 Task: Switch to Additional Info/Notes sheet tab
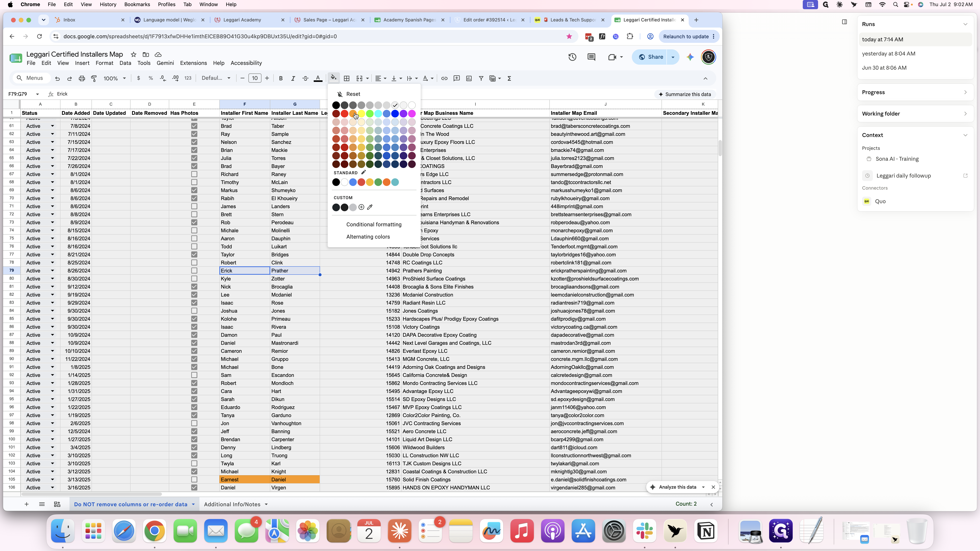232,504
